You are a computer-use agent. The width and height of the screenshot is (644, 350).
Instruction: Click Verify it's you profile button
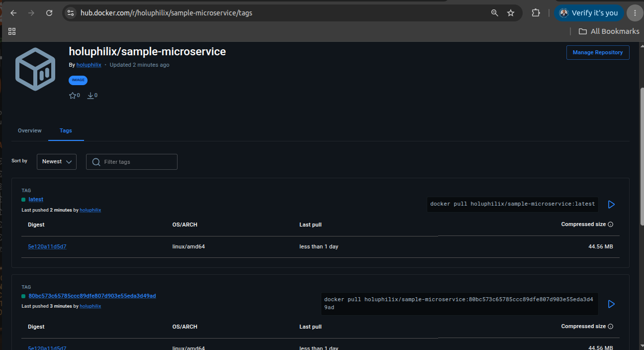coord(589,13)
